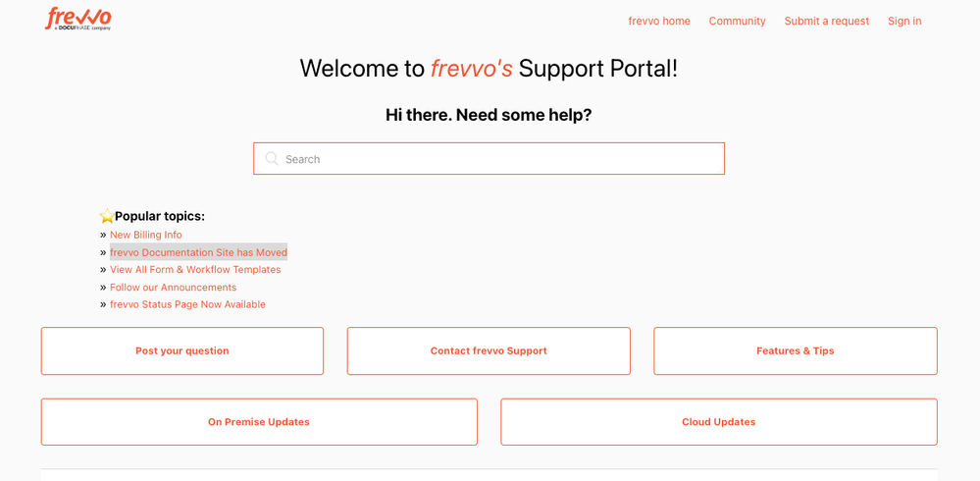Go to the Community page

point(737,21)
